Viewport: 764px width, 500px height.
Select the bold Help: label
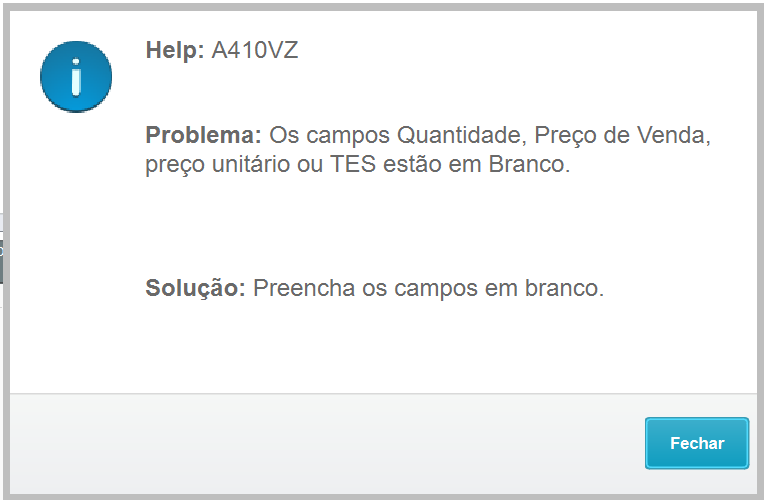point(175,50)
